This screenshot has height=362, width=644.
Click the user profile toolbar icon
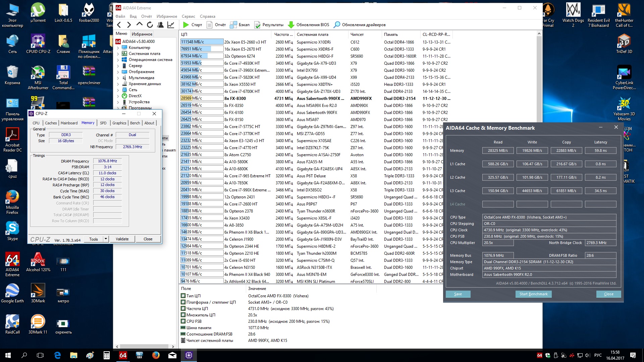(x=160, y=25)
